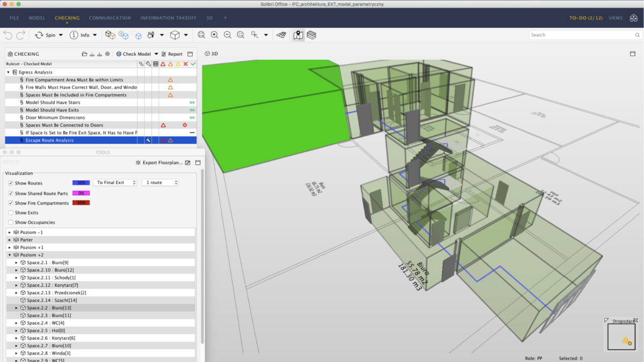Open the To Final Exit dropdown

115,183
